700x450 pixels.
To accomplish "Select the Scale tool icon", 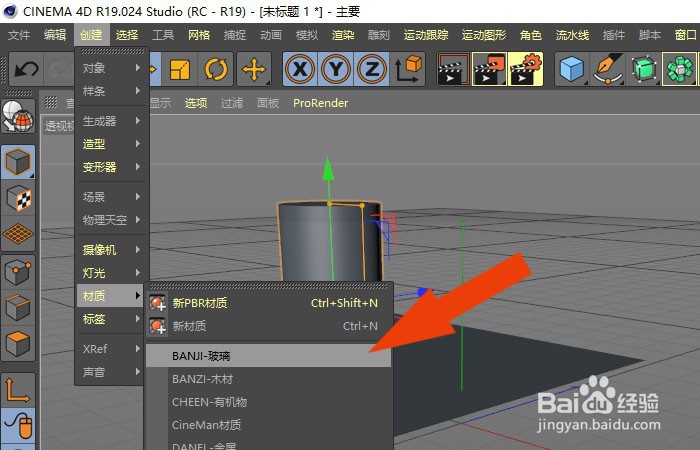I will tap(180, 69).
